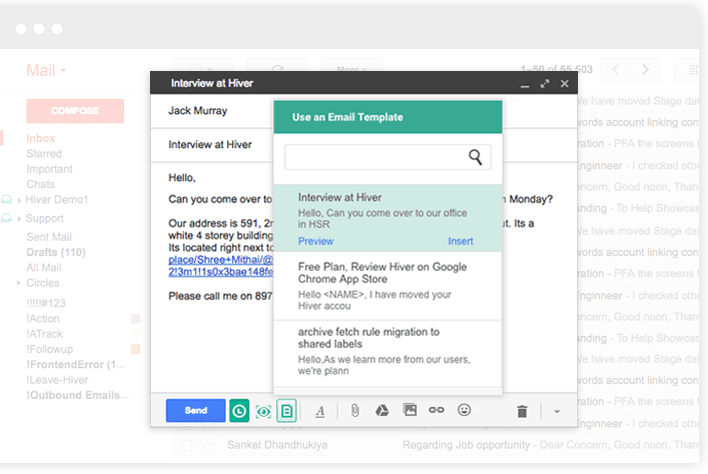The width and height of the screenshot is (708, 474).
Task: Go to older emails page arrow
Action: (x=645, y=70)
